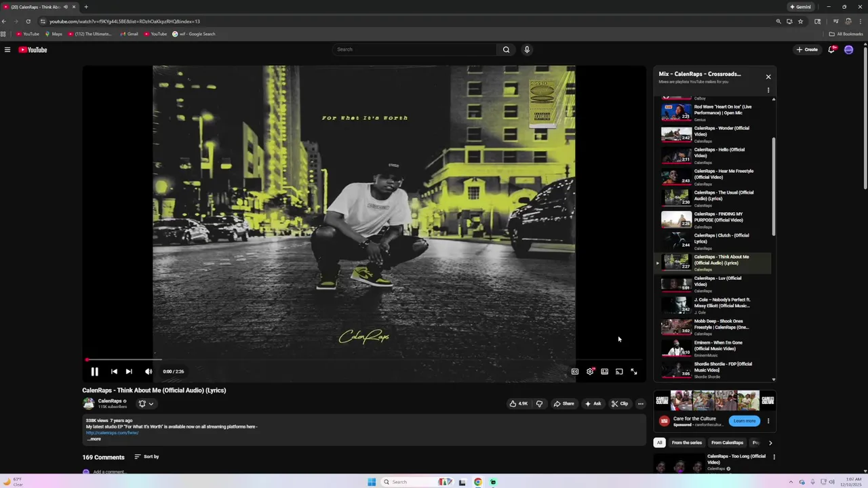
Task: Click the Ask button
Action: tap(593, 403)
